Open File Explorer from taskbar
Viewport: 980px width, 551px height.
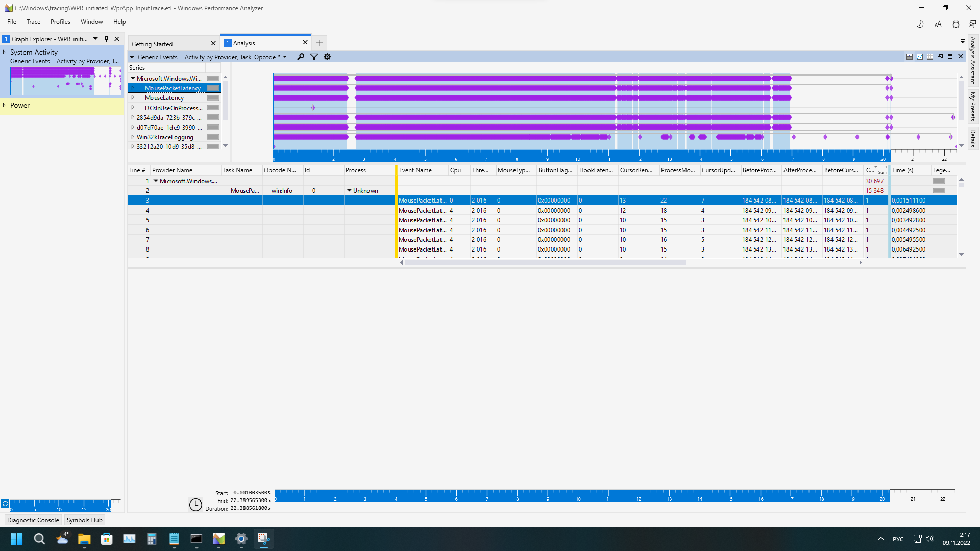click(x=84, y=539)
